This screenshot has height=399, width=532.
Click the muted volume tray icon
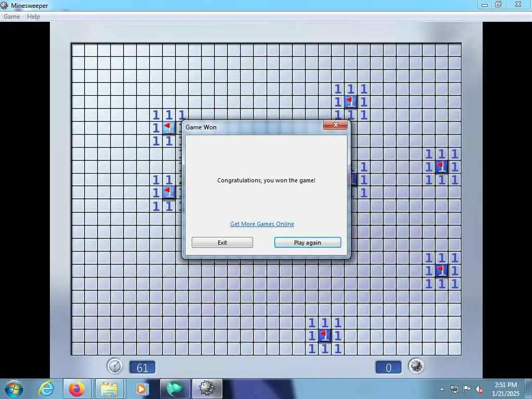(x=480, y=390)
